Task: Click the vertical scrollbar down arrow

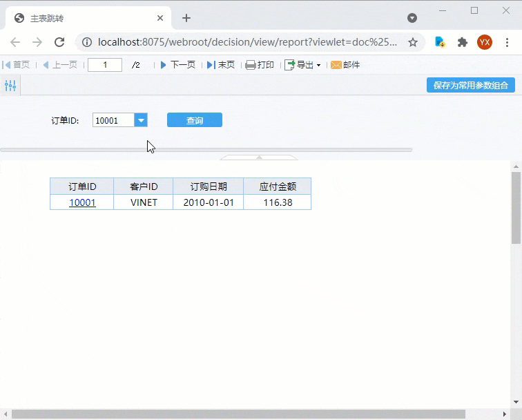Action: 516,402
